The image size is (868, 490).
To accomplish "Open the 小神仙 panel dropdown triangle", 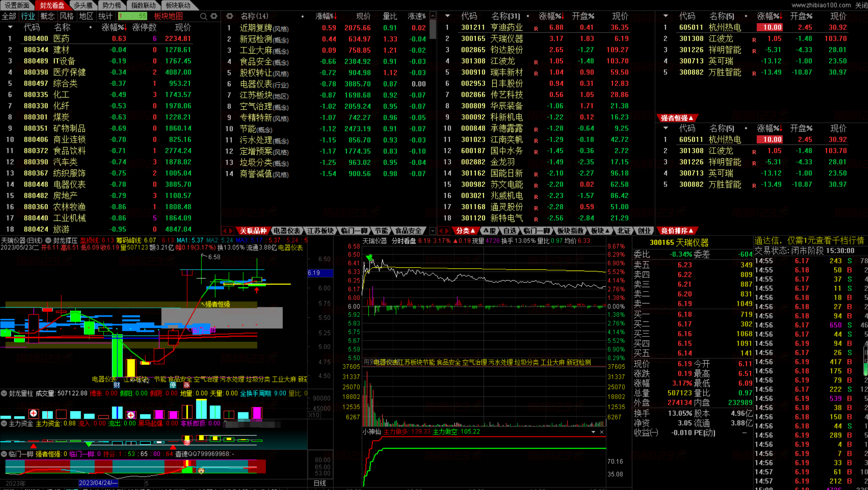I will [x=593, y=432].
